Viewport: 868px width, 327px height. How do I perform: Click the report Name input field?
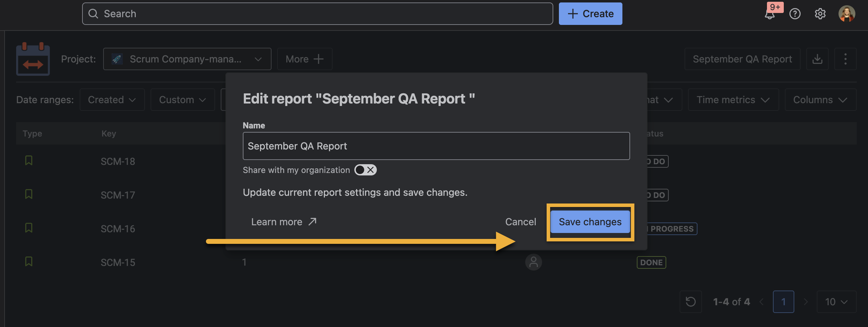(x=436, y=146)
